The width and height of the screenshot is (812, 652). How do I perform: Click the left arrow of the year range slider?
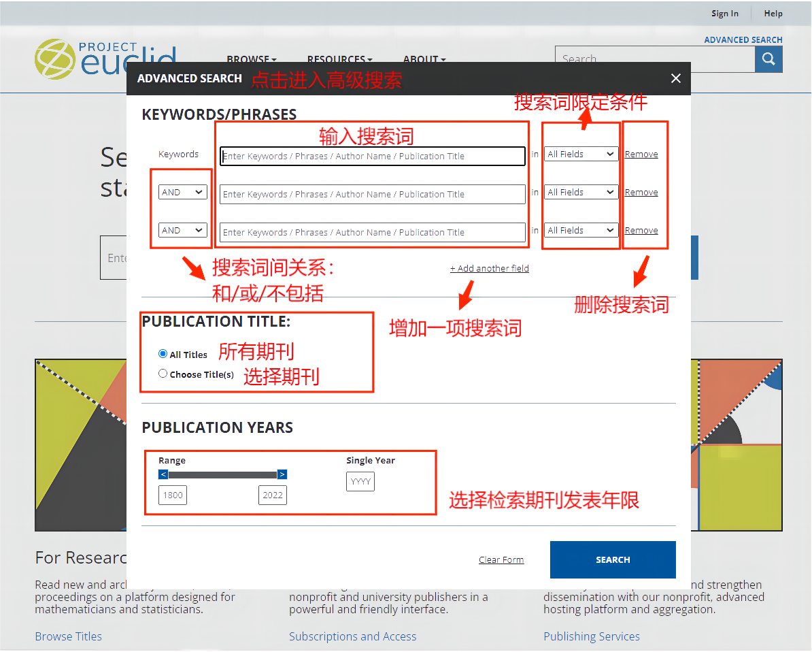163,474
